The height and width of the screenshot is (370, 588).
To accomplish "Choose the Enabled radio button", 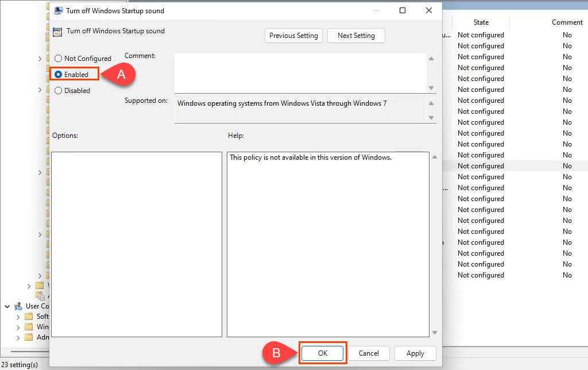I will (58, 75).
